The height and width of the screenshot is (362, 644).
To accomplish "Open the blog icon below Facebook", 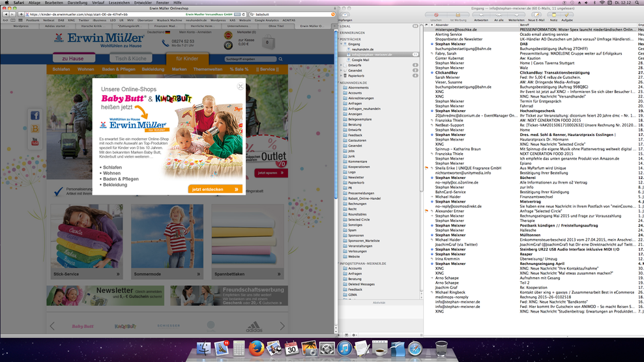I will pyautogui.click(x=35, y=129).
